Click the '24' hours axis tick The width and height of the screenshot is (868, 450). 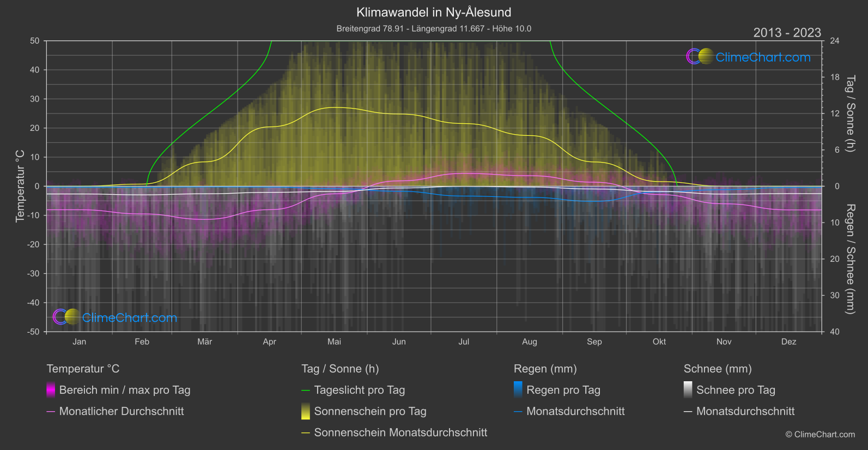point(835,41)
